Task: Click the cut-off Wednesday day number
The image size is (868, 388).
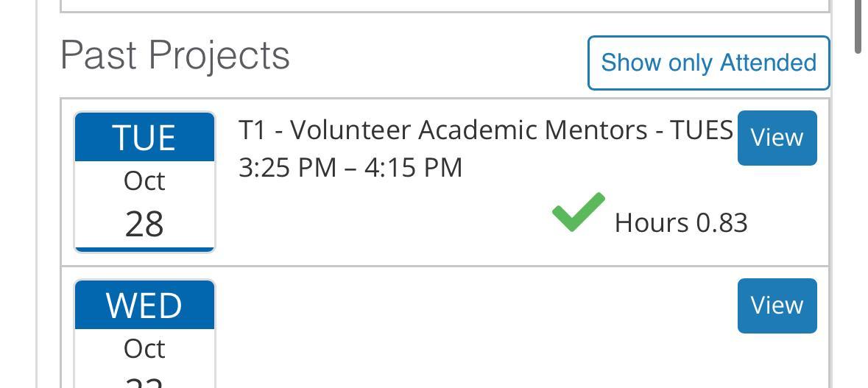Action: click(x=144, y=381)
